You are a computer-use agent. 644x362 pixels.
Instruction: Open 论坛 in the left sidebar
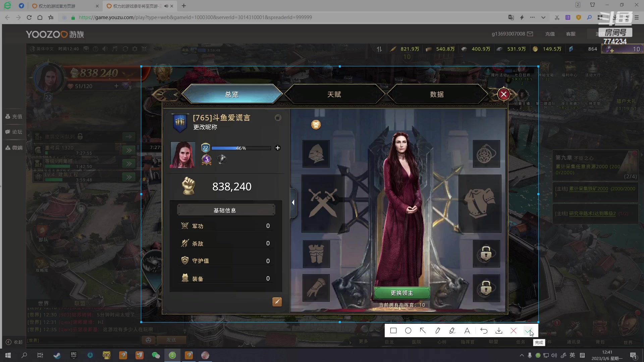tap(14, 132)
